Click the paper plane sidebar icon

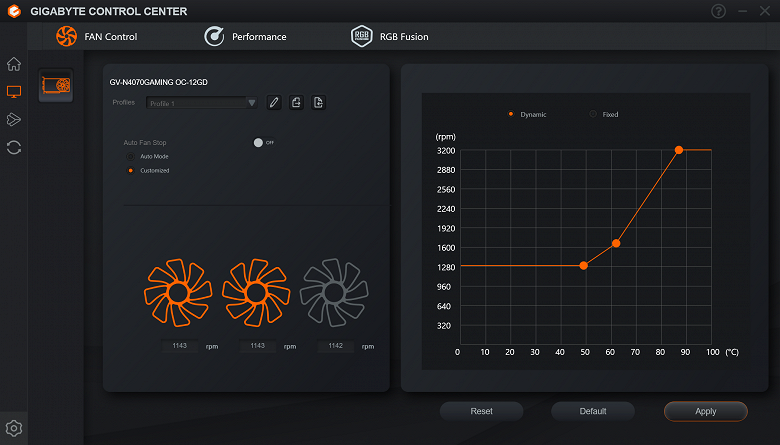[14, 119]
